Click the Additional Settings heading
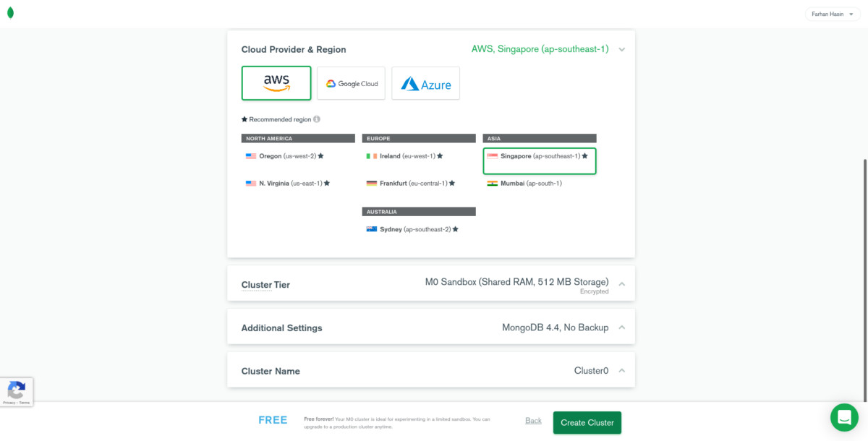This screenshot has height=441, width=868. [282, 328]
